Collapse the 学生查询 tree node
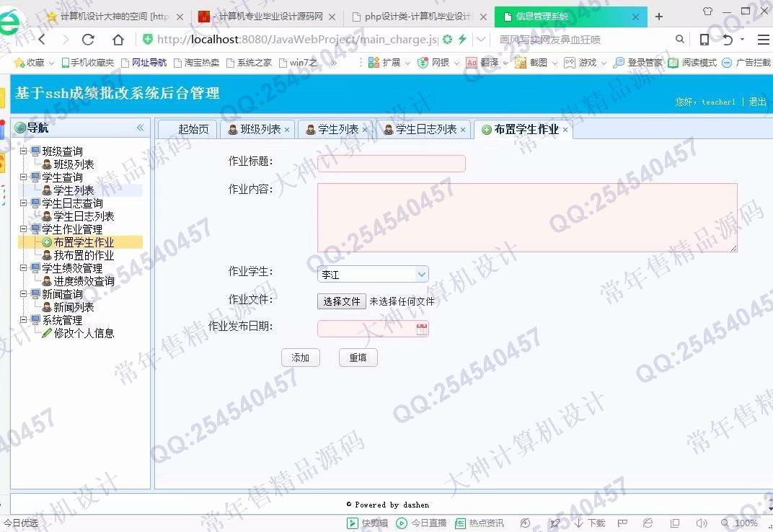 [23, 177]
